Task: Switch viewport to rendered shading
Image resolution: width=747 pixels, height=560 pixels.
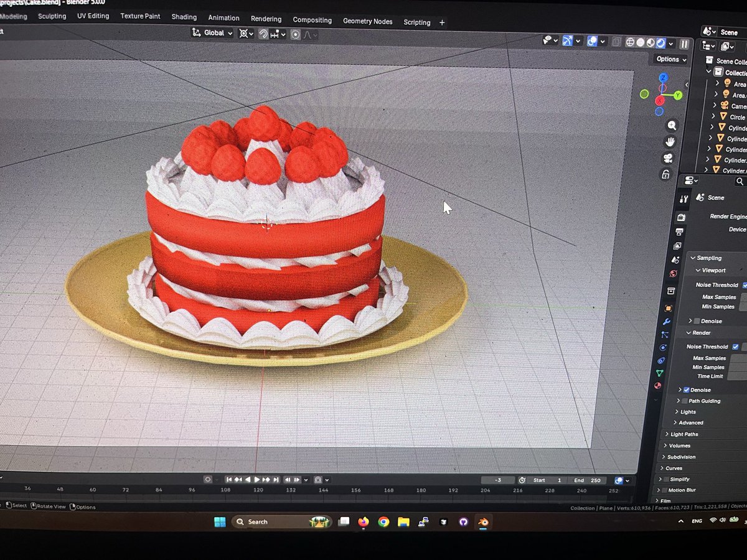Action: pyautogui.click(x=660, y=42)
